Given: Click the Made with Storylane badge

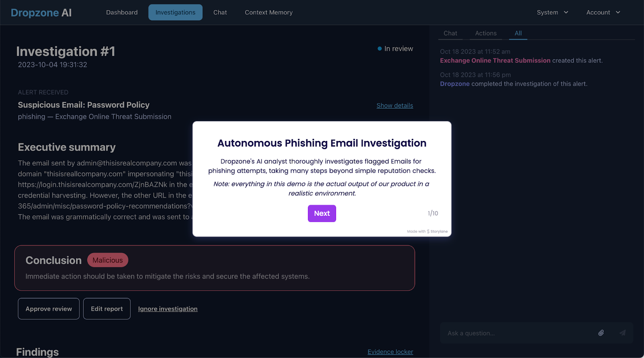Looking at the screenshot, I should [427, 232].
